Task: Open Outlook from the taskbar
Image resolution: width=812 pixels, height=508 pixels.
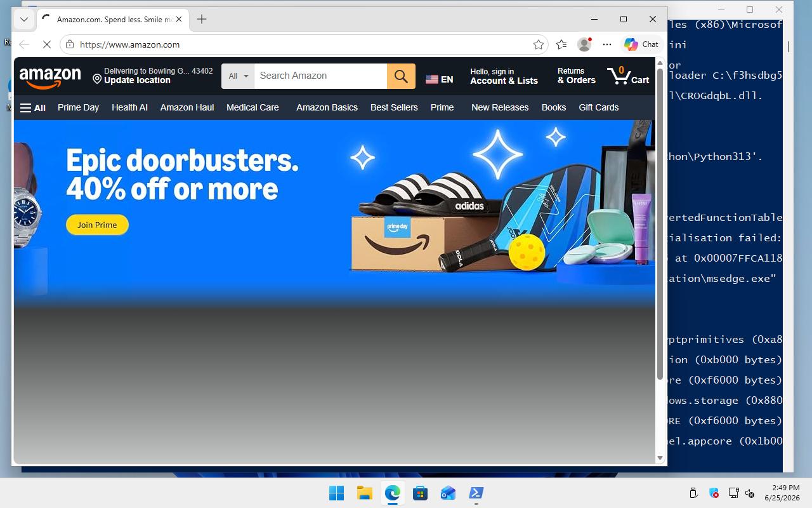Action: tap(448, 493)
